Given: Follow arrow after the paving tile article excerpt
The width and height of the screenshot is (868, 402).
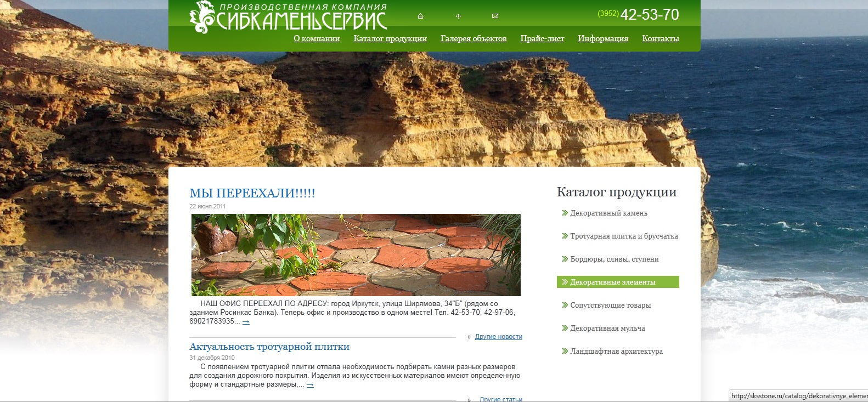Looking at the screenshot, I should 310,385.
